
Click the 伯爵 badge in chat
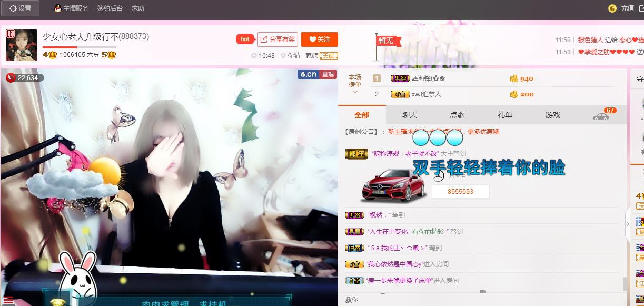point(354,248)
